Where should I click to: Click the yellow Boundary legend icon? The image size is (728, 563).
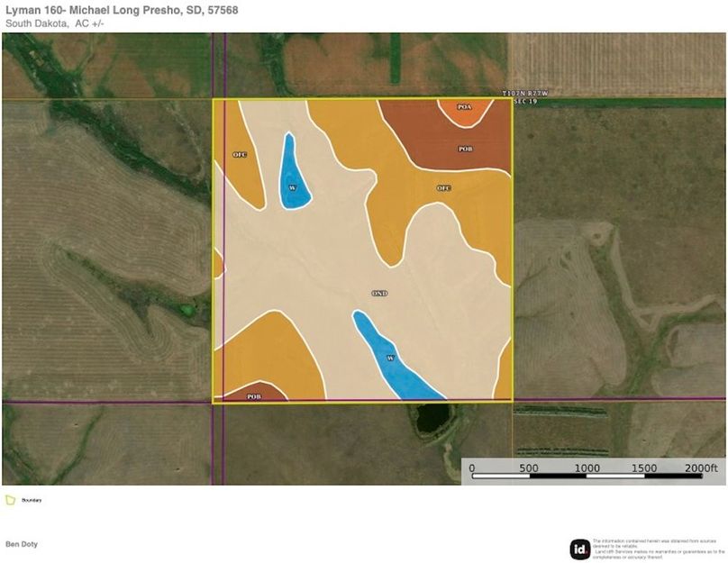click(x=10, y=500)
